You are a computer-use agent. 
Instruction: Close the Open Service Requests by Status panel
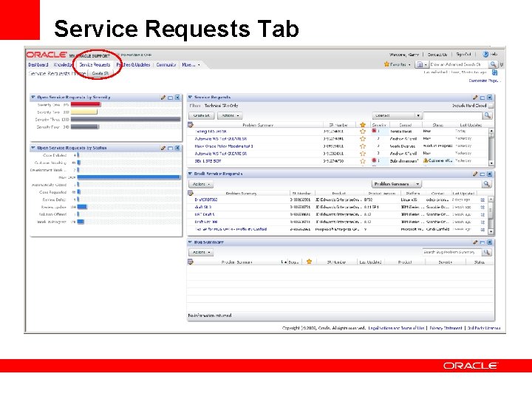pos(177,148)
